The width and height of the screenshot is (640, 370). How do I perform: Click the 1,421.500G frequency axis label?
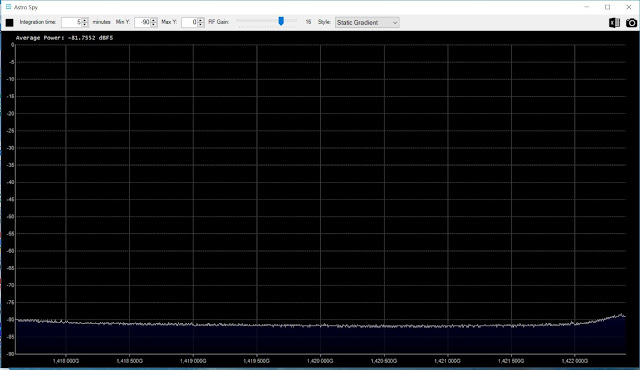pos(511,361)
